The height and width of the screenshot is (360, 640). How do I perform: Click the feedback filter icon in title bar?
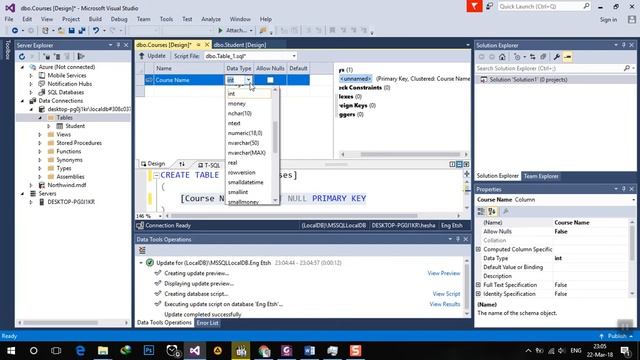474,6
